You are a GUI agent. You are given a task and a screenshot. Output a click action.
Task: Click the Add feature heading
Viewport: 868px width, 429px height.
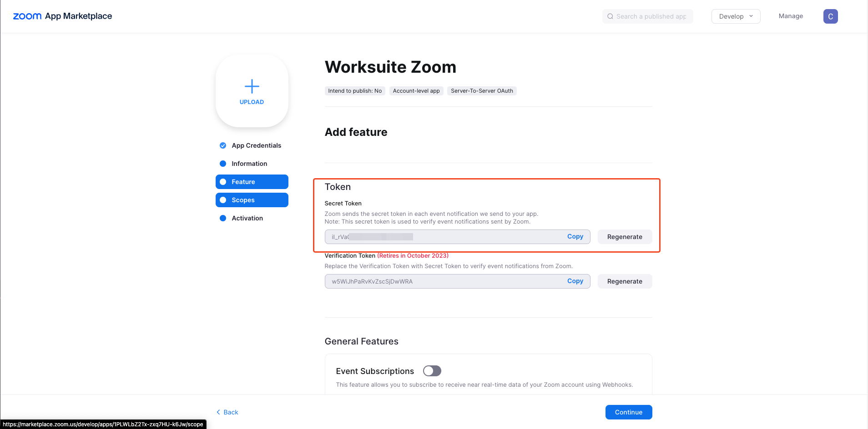(x=356, y=132)
